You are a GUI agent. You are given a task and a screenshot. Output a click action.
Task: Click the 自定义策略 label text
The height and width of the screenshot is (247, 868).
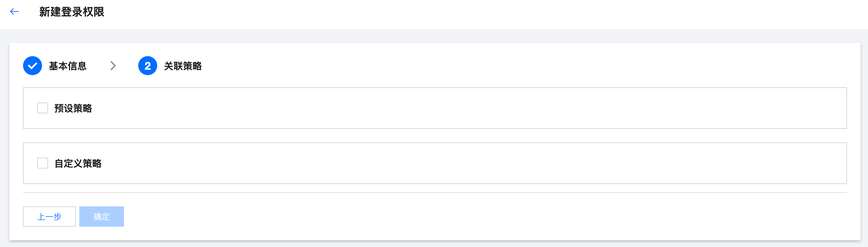[x=78, y=163]
